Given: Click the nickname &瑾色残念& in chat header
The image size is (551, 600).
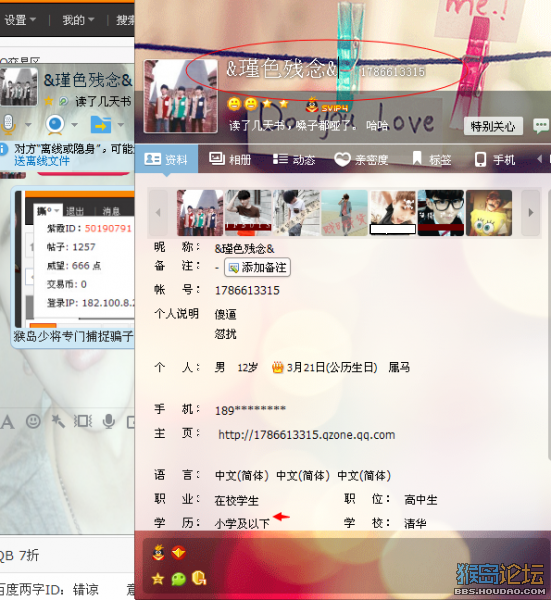Looking at the screenshot, I should click(x=88, y=80).
